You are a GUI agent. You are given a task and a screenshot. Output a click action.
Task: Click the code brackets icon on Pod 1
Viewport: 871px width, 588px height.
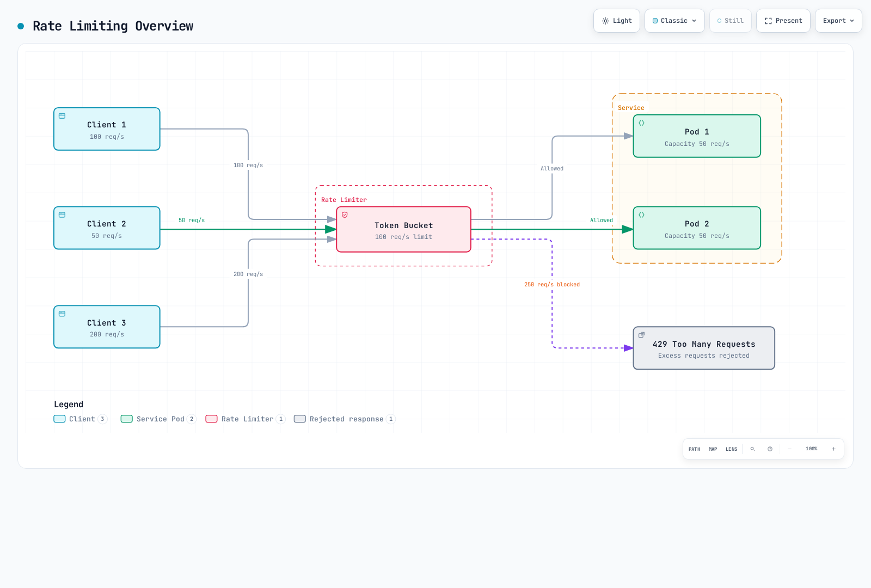pyautogui.click(x=642, y=123)
